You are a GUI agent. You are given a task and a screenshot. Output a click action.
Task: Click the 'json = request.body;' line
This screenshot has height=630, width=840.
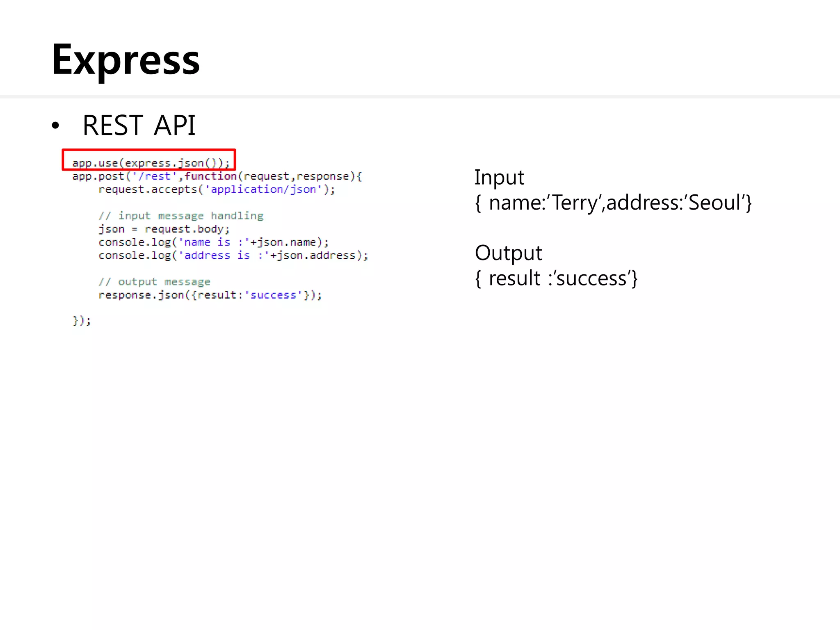(164, 229)
